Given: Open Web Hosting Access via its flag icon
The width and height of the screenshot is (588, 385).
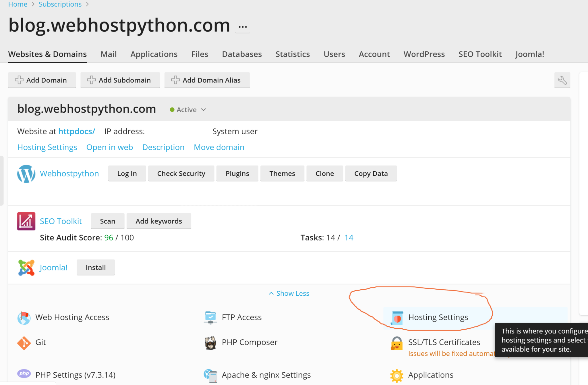Looking at the screenshot, I should point(24,317).
